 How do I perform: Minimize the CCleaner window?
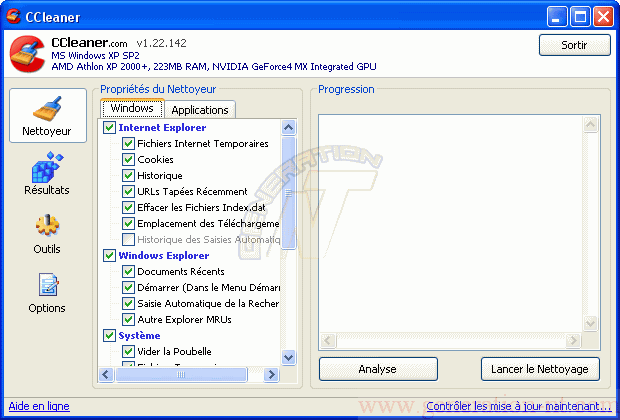(557, 17)
